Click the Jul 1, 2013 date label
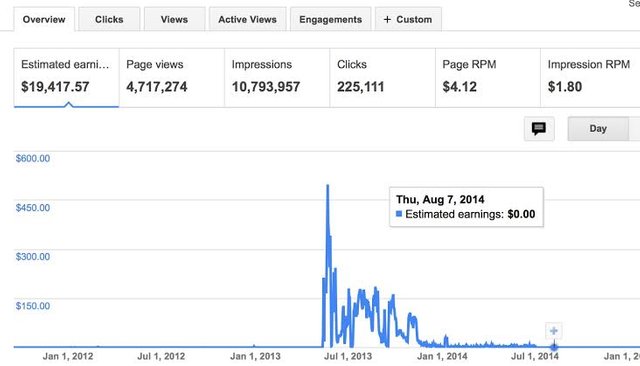Viewport: 640px width, 366px height. pyautogui.click(x=348, y=356)
